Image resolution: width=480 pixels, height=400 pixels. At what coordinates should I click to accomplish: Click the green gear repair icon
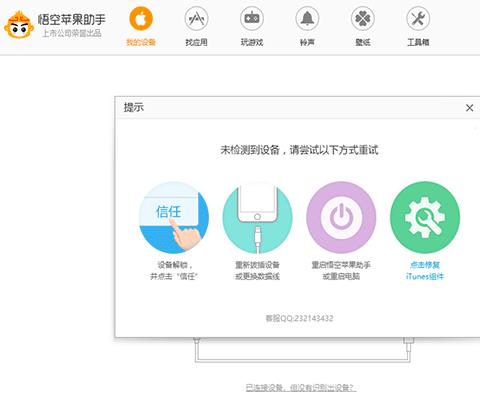[425, 217]
